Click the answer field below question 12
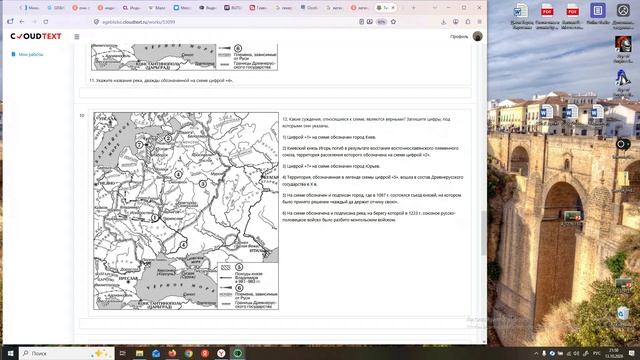Viewport: 640px width, 360px height. click(275, 324)
